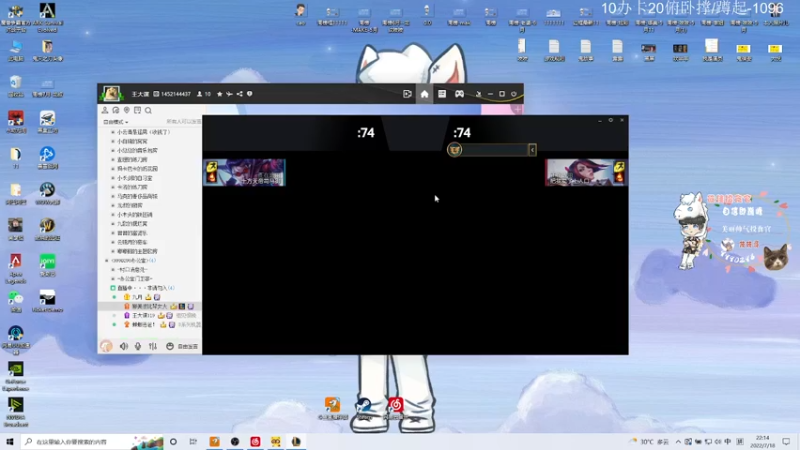Open the speaking mode dropdown
800x450 pixels.
click(116, 122)
